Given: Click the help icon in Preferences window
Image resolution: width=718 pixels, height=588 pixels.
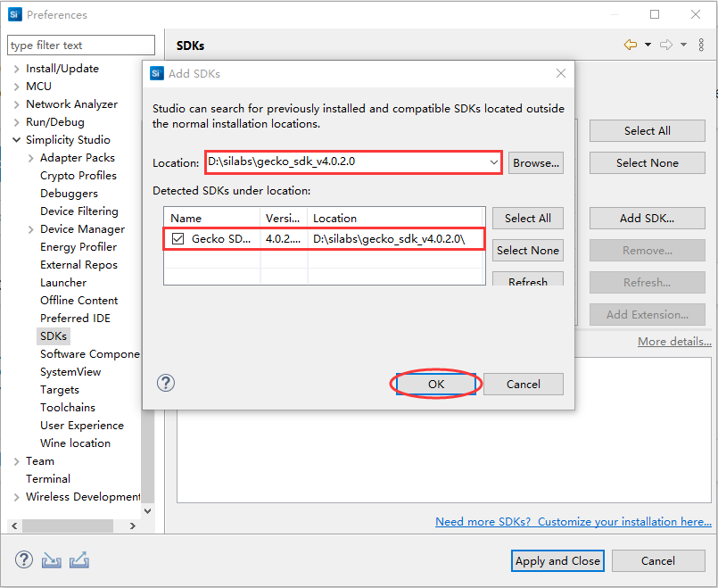Looking at the screenshot, I should pos(24,559).
